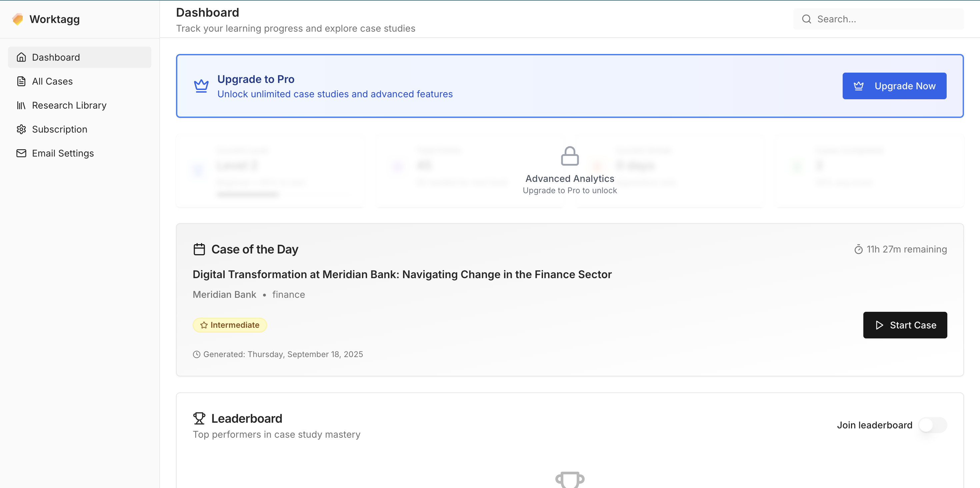
Task: Click the Intermediate difficulty badge
Action: coord(229,325)
